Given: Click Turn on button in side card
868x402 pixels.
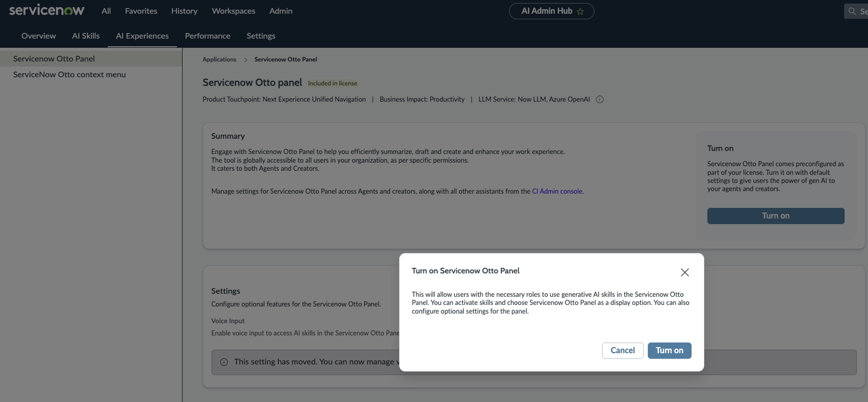Looking at the screenshot, I should click(x=776, y=216).
